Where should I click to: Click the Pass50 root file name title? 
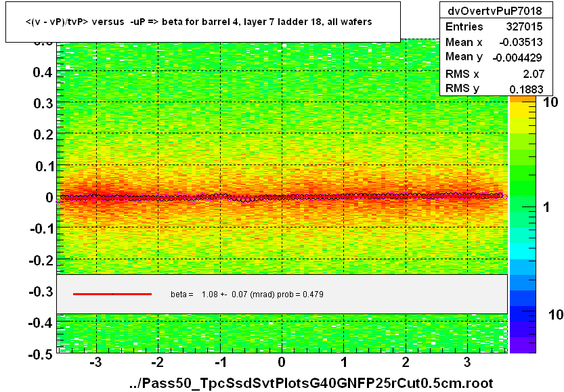tap(311, 383)
